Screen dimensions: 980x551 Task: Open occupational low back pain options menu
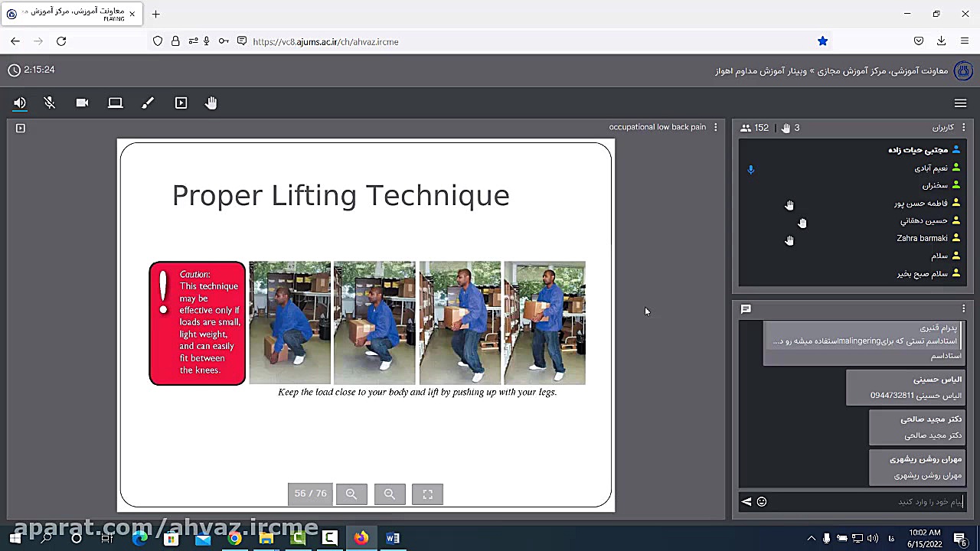[x=716, y=127]
